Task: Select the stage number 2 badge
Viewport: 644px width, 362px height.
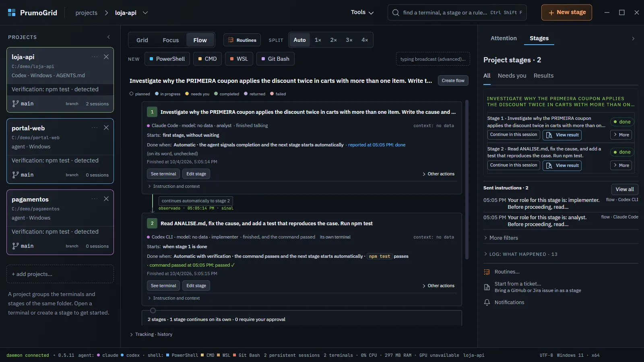Action: (x=152, y=223)
